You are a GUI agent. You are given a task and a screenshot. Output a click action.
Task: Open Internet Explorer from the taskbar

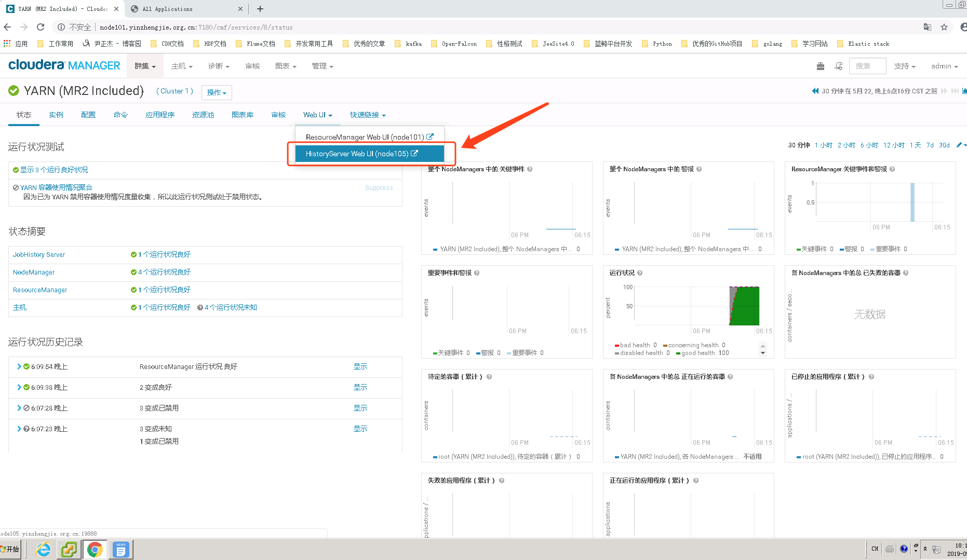pyautogui.click(x=43, y=549)
